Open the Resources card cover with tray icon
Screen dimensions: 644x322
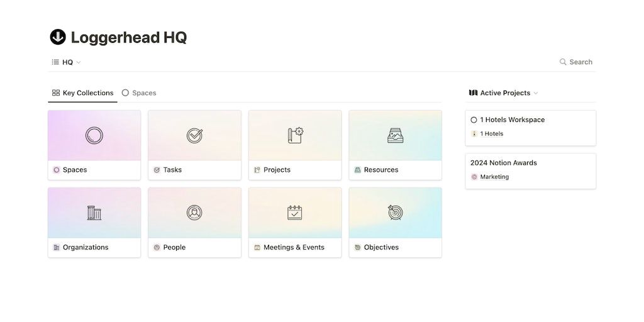coord(396,135)
